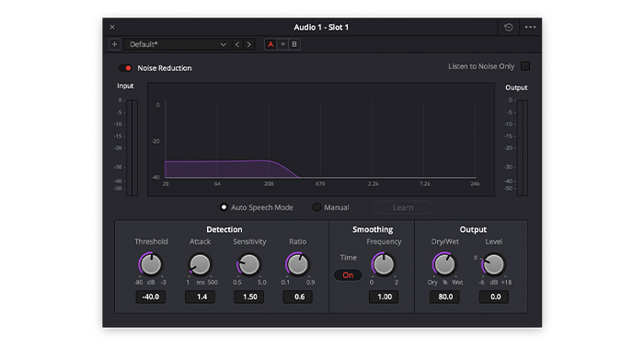Open the Default* preset dropdown
Screen dimensions: 644x350
(178, 44)
